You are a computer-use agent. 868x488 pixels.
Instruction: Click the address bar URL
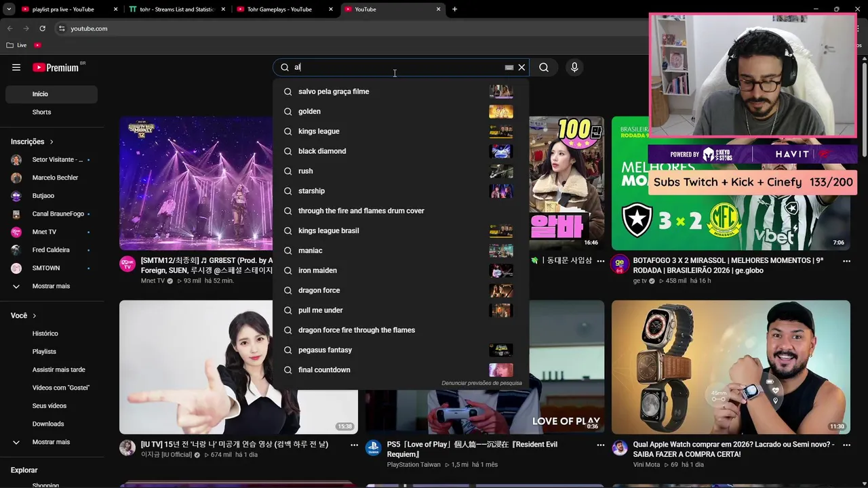click(x=89, y=28)
